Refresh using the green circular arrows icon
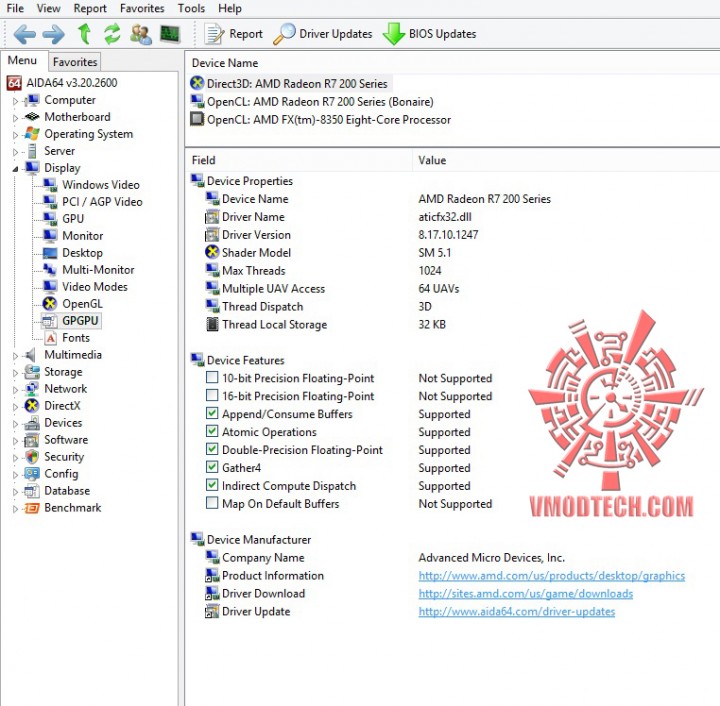 [112, 34]
